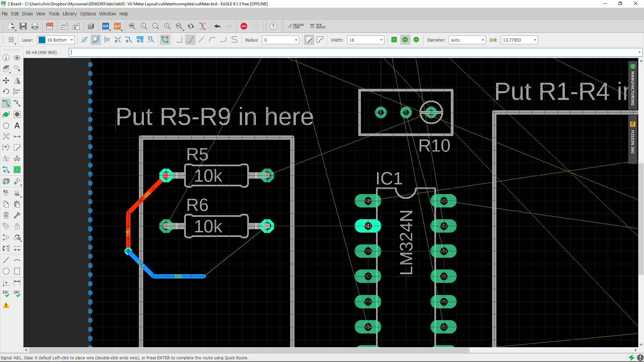Switch to schematic with SCH/BRD icon
The height and width of the screenshot is (362, 644).
coord(50,26)
